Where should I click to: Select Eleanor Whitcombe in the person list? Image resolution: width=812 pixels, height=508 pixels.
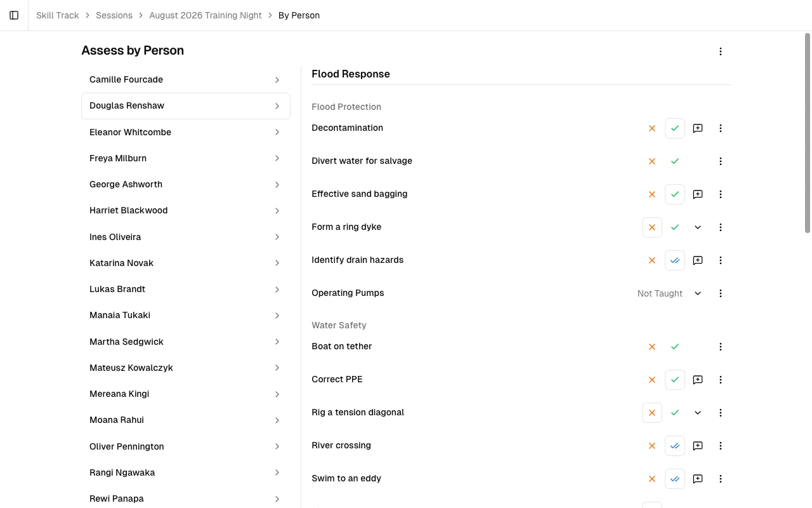[186, 132]
